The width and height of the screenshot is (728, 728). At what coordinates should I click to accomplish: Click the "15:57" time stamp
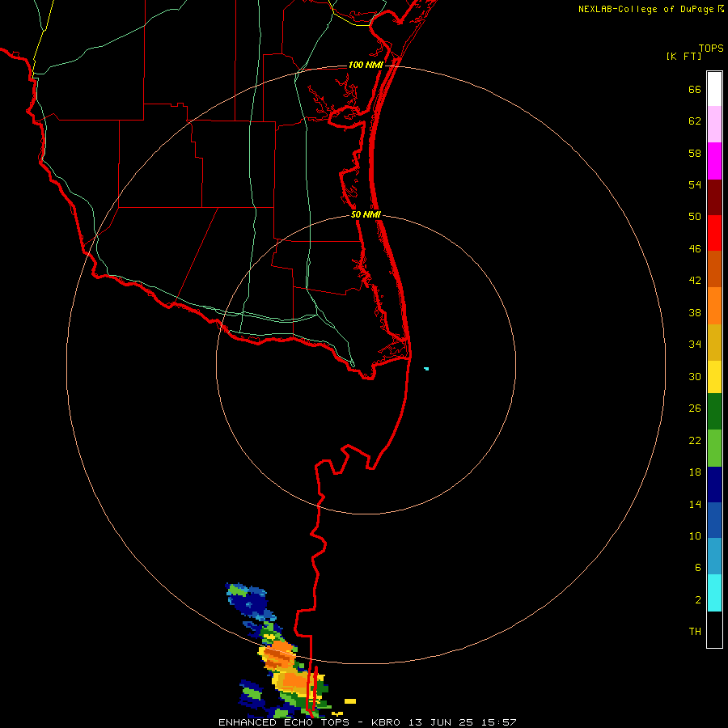click(498, 722)
